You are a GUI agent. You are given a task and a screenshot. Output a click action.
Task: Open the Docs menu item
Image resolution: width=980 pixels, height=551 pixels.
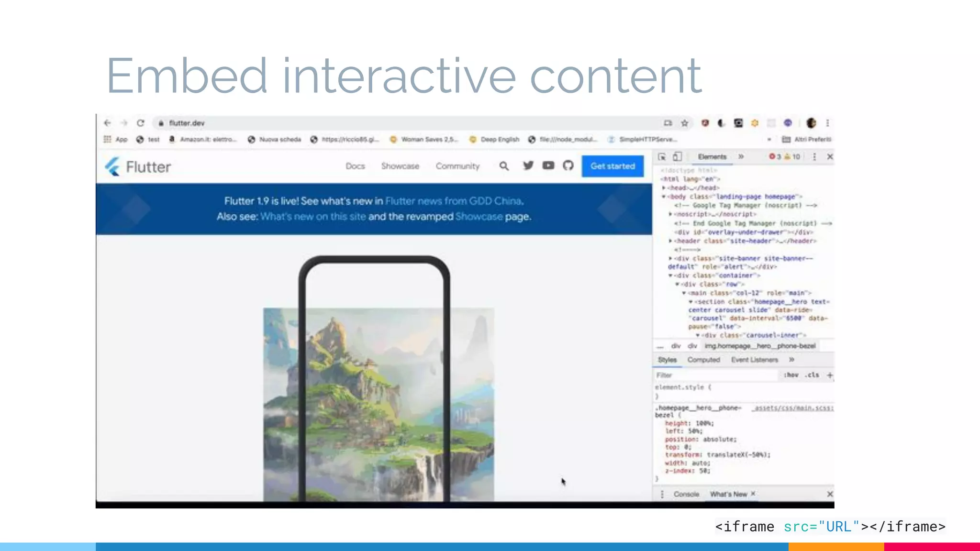pos(355,166)
